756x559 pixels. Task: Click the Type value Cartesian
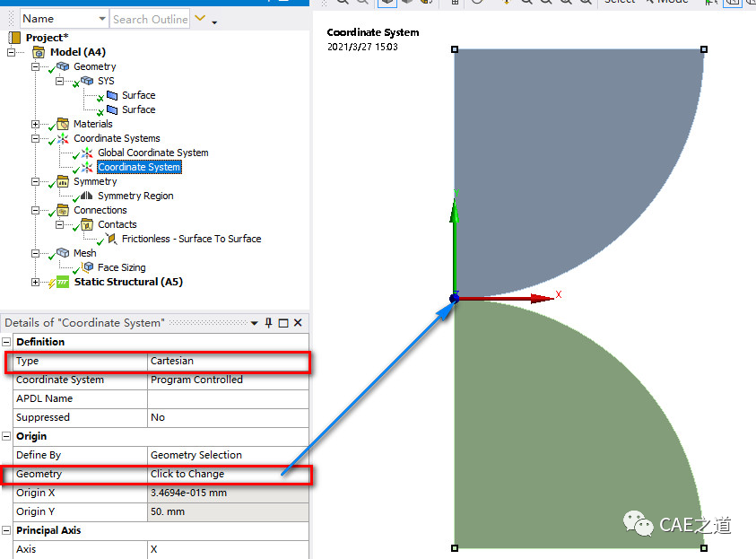228,361
